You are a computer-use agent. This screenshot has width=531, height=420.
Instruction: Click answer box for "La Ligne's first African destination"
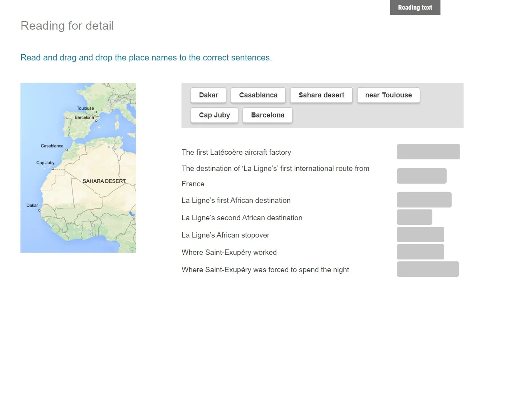click(x=424, y=200)
